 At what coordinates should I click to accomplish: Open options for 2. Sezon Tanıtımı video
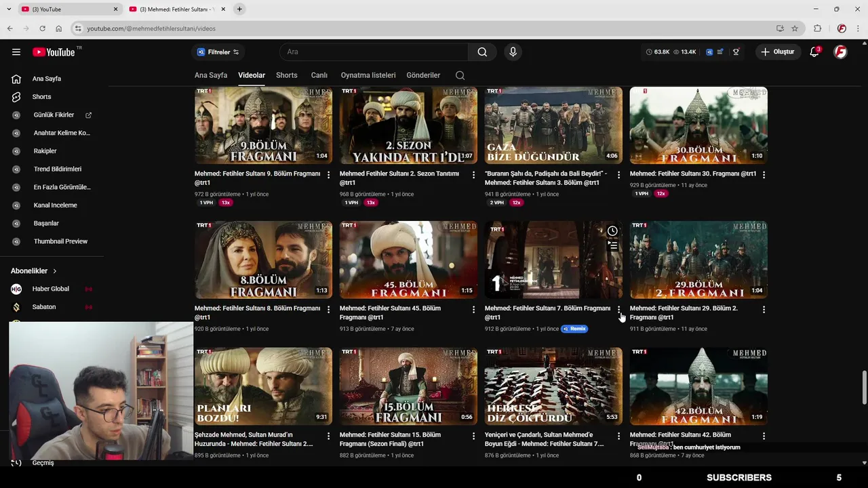pyautogui.click(x=473, y=175)
